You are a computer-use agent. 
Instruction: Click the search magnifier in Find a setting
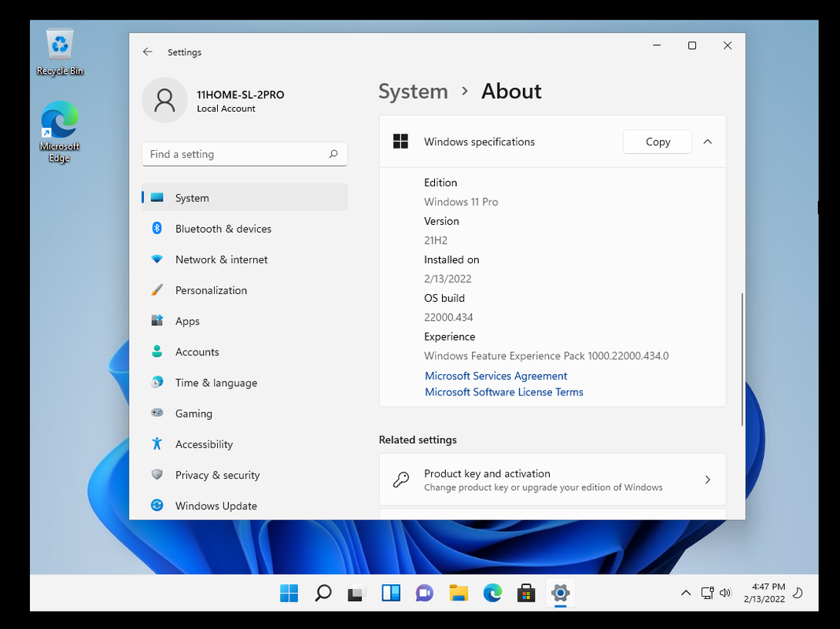pyautogui.click(x=333, y=154)
